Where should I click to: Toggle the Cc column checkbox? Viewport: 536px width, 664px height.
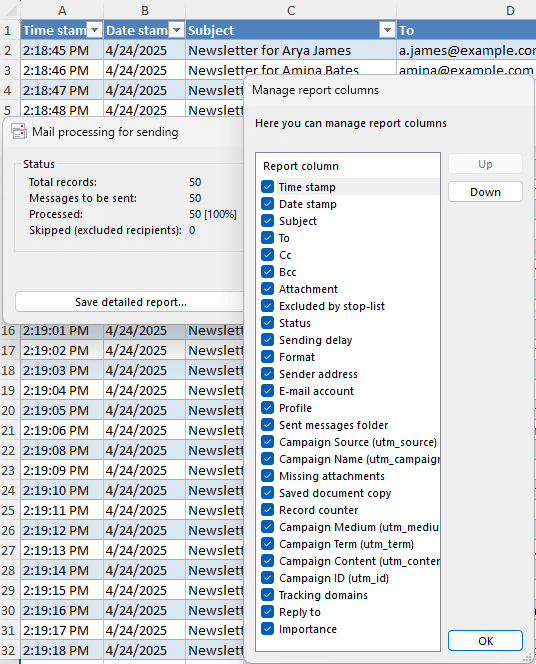tap(268, 255)
